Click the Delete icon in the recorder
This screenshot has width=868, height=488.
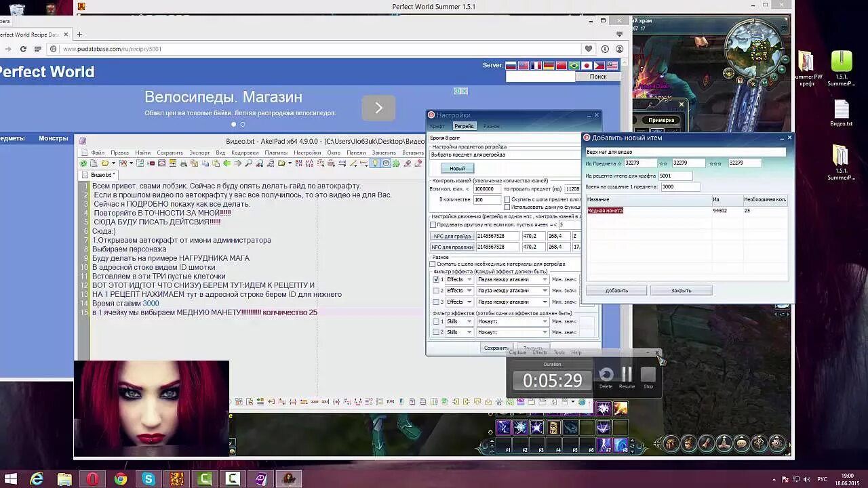point(606,375)
